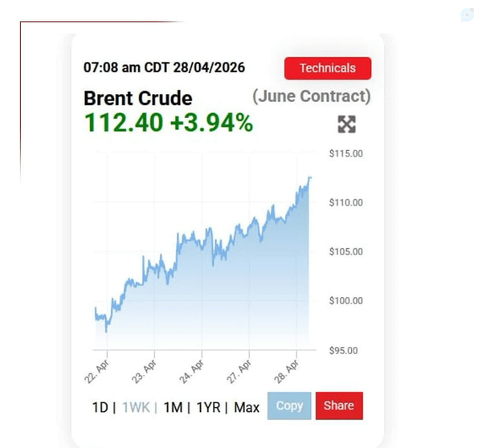Open the Technicals view
The width and height of the screenshot is (482, 448).
point(328,68)
